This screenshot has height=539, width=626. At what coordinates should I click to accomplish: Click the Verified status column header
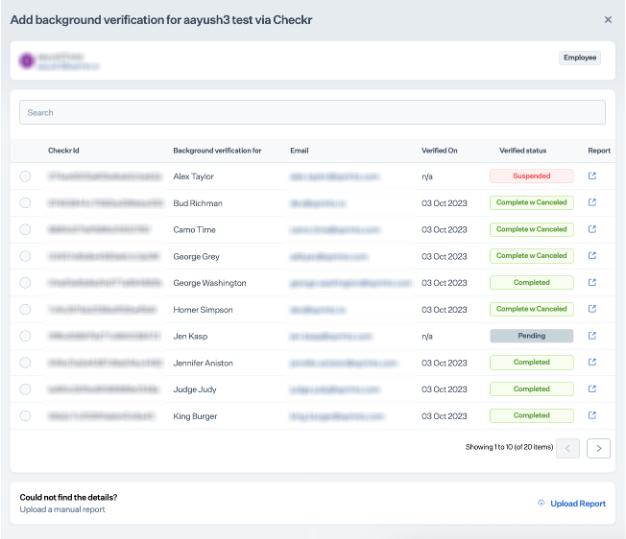pos(523,151)
